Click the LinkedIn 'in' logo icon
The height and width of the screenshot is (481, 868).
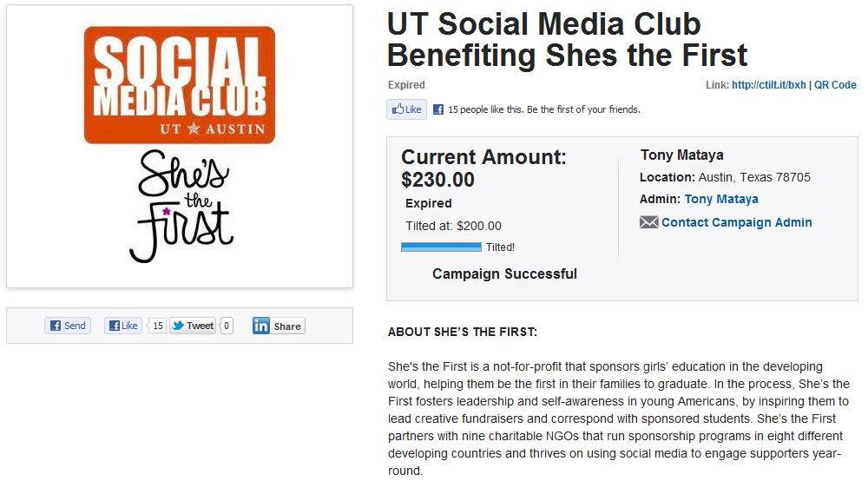pos(261,326)
